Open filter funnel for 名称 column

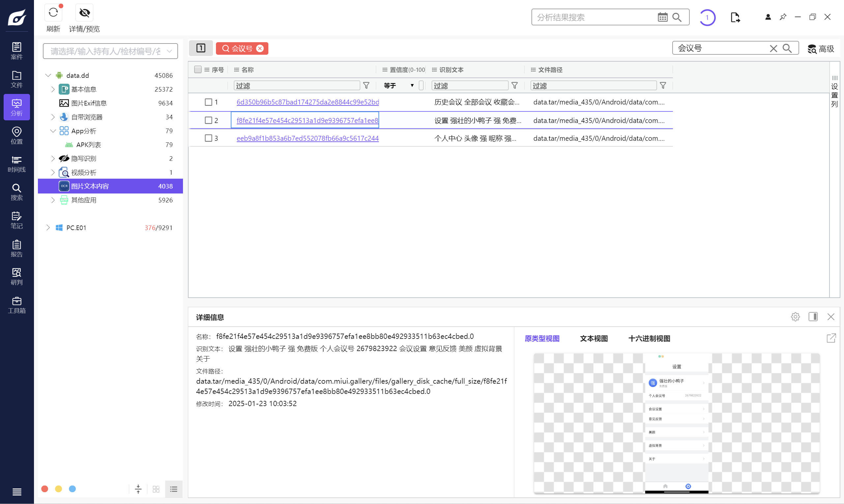tap(366, 85)
